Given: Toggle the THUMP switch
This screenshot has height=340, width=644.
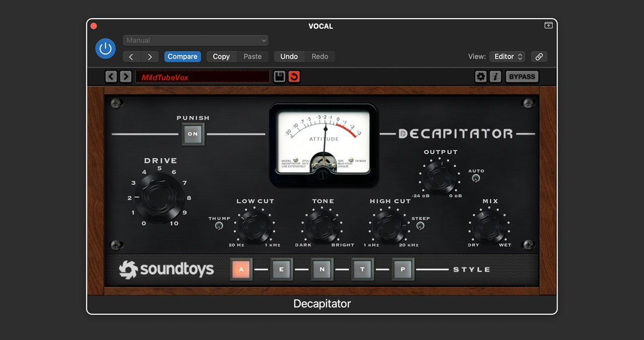Looking at the screenshot, I should coord(219,226).
